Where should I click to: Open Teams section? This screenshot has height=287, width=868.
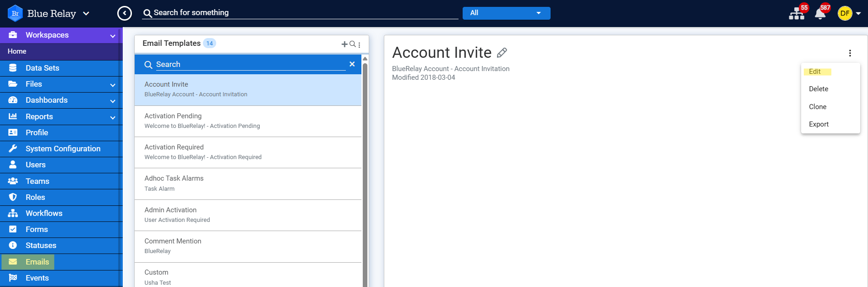point(37,181)
